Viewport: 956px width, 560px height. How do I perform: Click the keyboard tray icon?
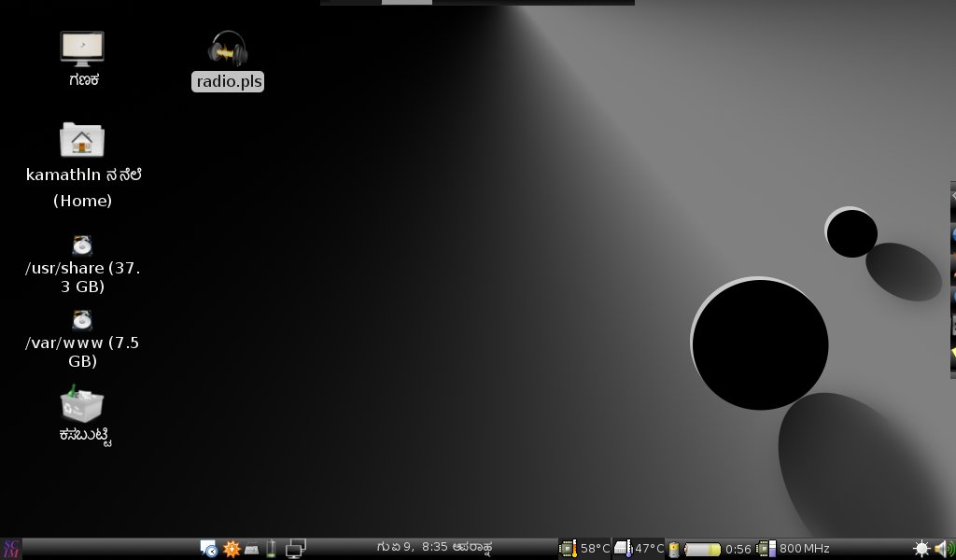(x=251, y=550)
